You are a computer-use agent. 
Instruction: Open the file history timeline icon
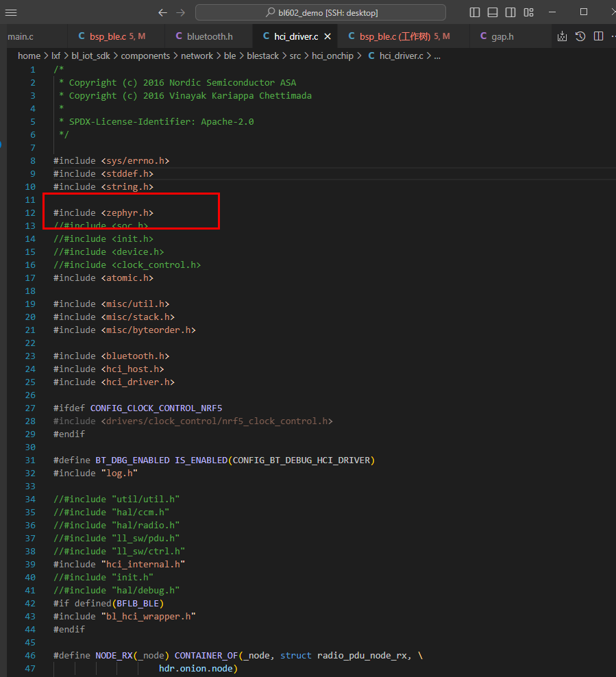tap(580, 36)
